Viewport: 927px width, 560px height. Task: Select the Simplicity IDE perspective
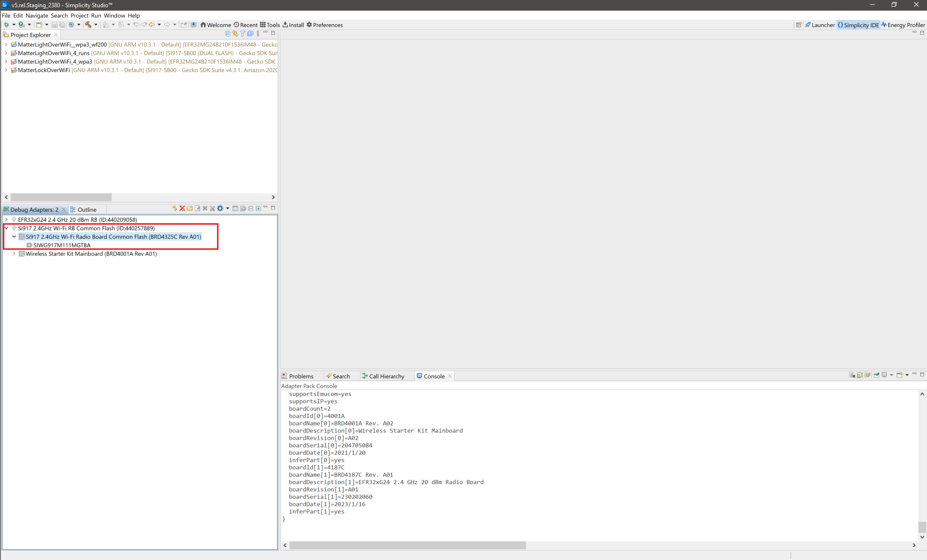tap(858, 25)
